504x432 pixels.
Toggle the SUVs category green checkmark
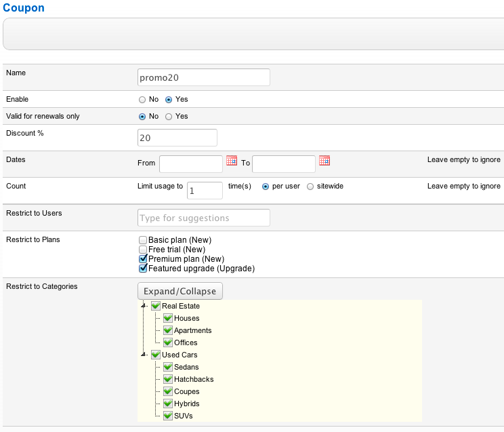(x=167, y=416)
